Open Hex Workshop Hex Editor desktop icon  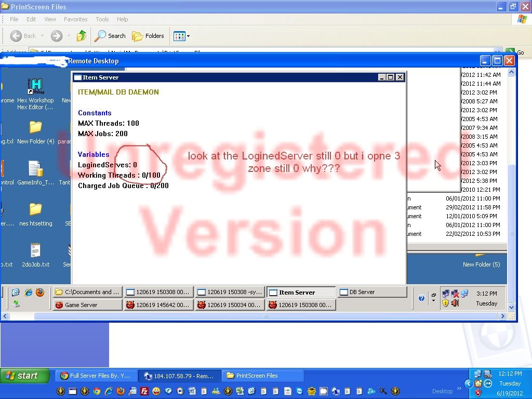point(35,86)
